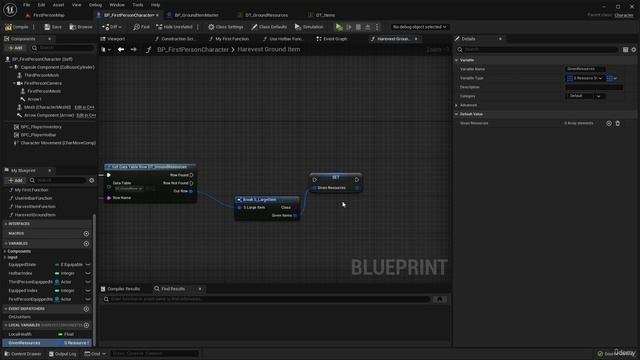The height and width of the screenshot is (360, 640).
Task: Click the Unreal Engine logo
Action: [x=10, y=9]
